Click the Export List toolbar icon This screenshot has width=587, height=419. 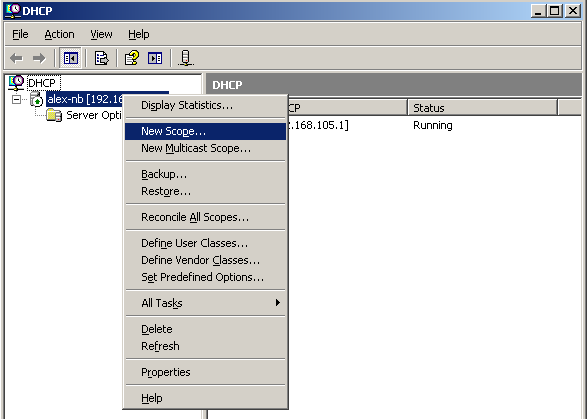coord(101,58)
